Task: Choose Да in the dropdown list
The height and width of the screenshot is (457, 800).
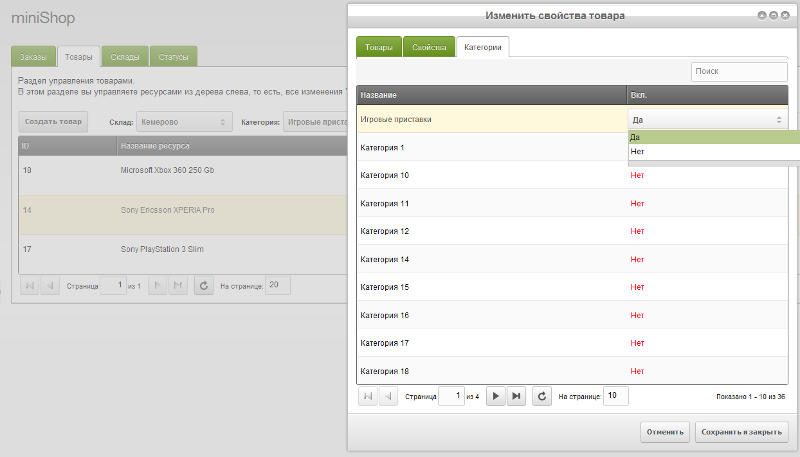Action: 714,137
